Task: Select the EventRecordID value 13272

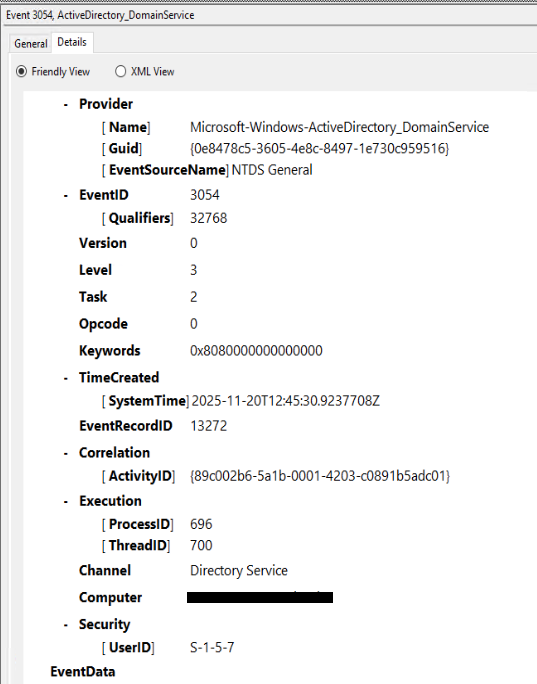Action: [209, 426]
